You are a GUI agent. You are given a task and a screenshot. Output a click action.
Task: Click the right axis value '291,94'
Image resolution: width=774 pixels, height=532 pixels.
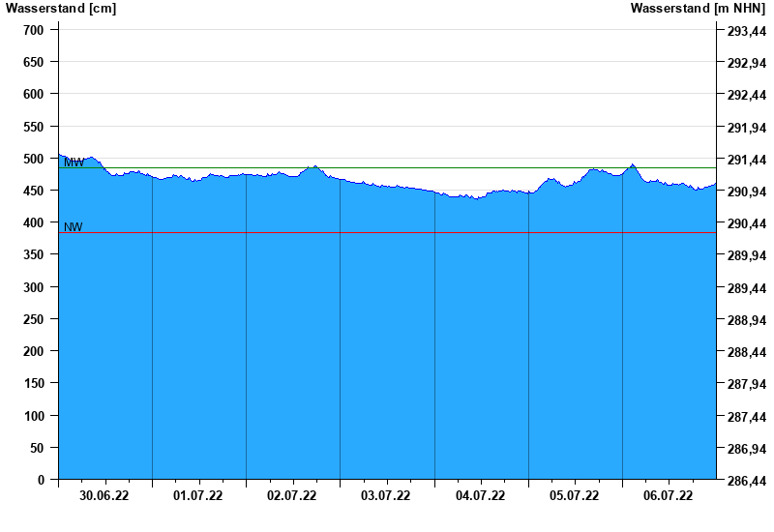coord(747,128)
